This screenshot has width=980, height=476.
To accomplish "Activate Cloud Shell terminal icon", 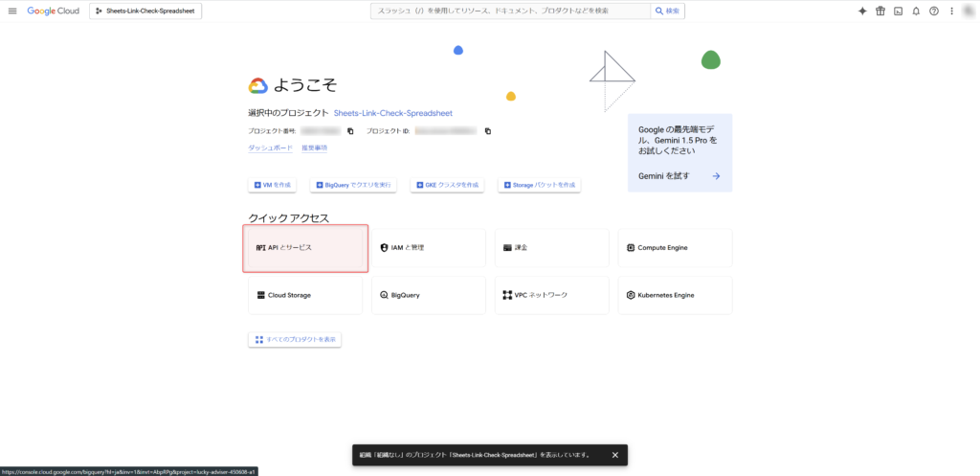I will coord(898,11).
